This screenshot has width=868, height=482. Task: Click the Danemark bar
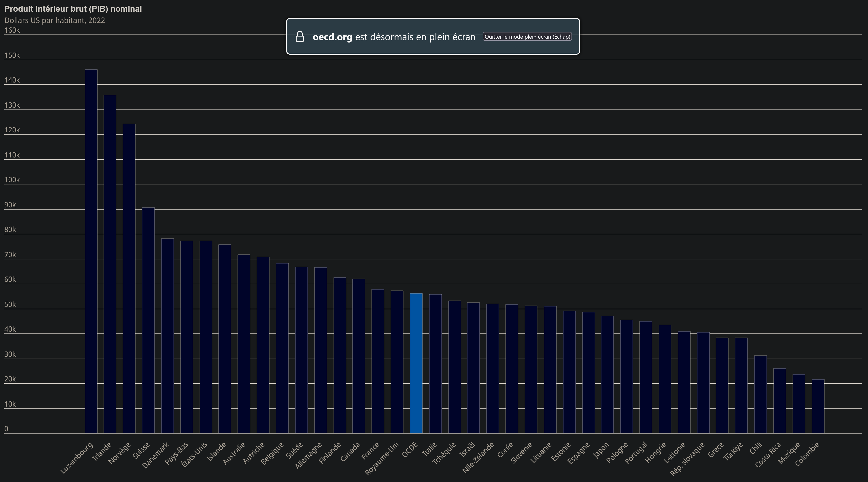(x=168, y=336)
